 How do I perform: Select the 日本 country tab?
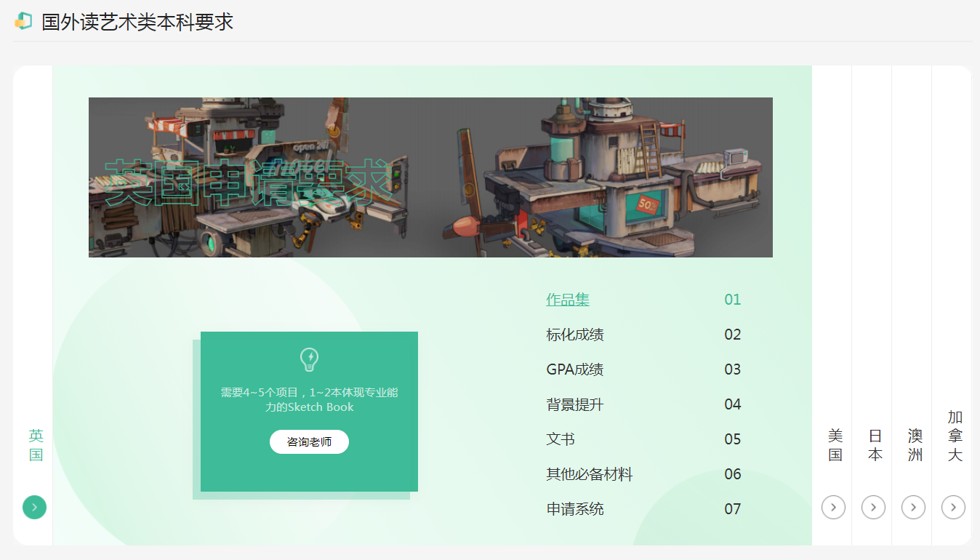(875, 445)
